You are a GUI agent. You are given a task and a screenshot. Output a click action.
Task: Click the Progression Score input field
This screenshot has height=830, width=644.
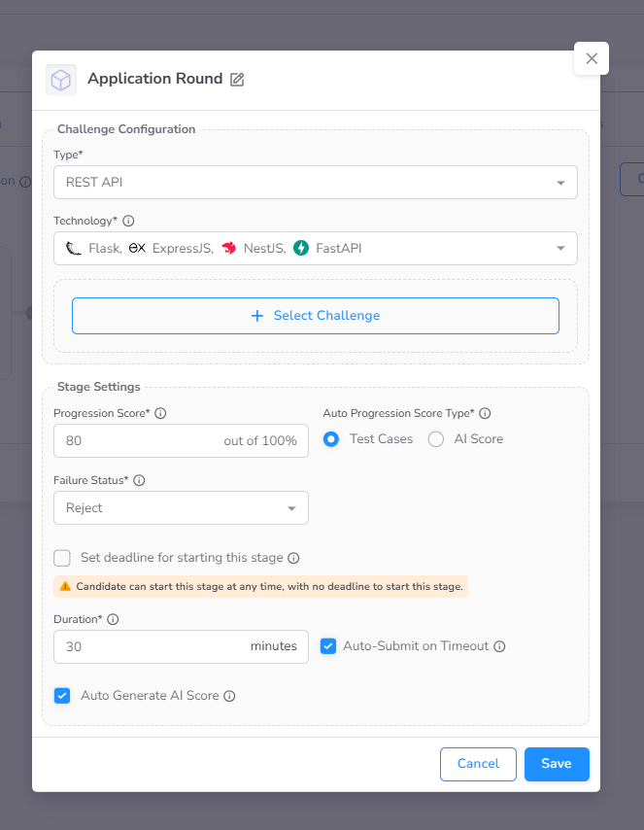(x=146, y=440)
